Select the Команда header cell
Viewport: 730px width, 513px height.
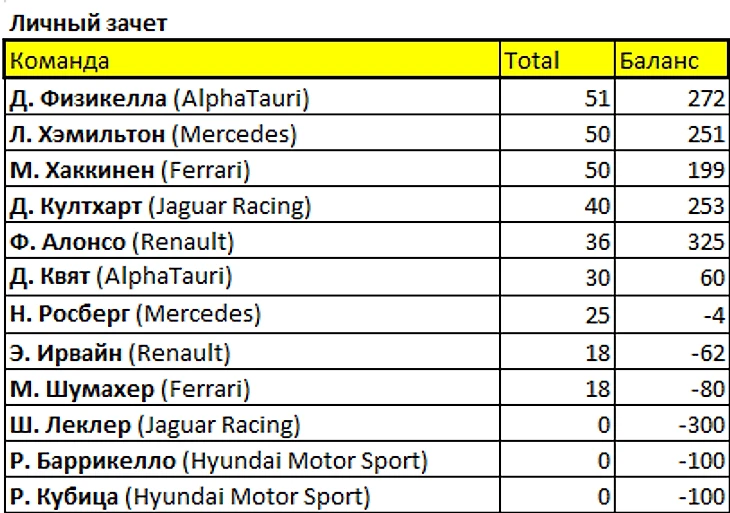tap(252, 60)
